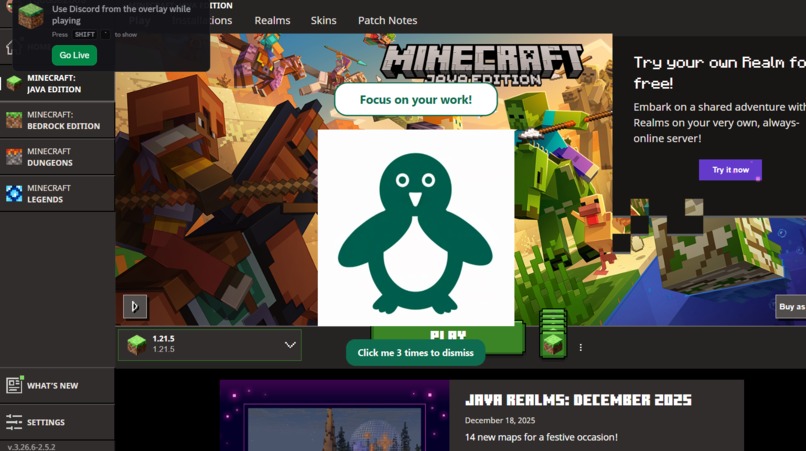
Task: Open Java Realms: December 2025 news thumbnail
Action: tap(335, 416)
